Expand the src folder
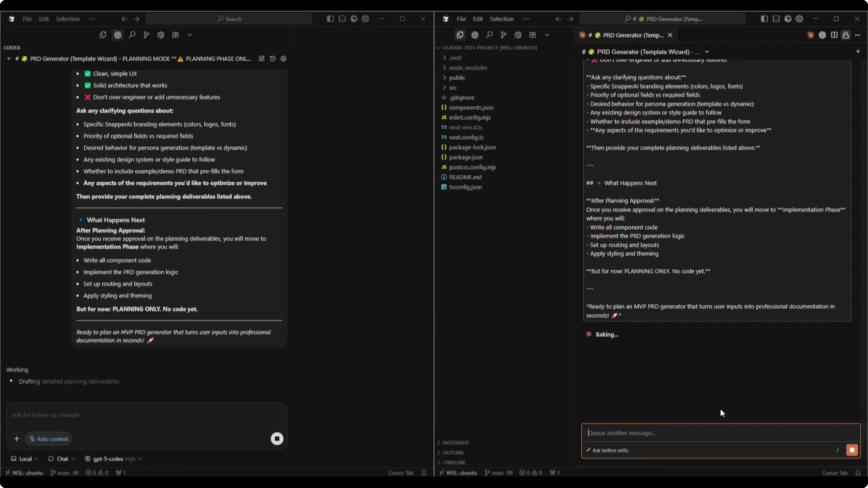This screenshot has height=488, width=868. tap(453, 87)
